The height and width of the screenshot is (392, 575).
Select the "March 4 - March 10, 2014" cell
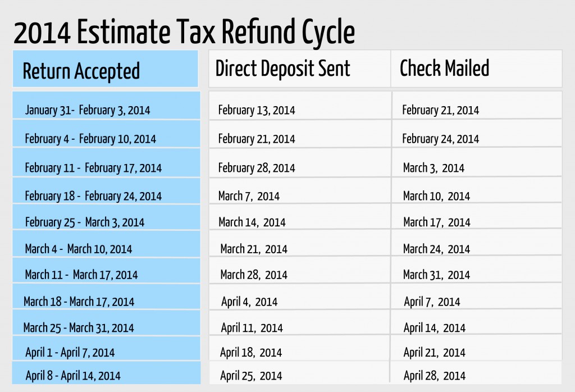(79, 249)
